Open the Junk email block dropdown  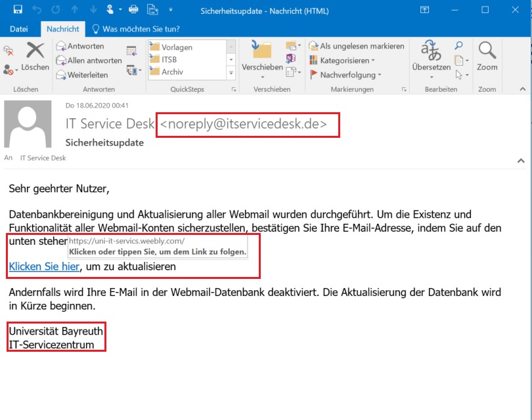point(10,70)
